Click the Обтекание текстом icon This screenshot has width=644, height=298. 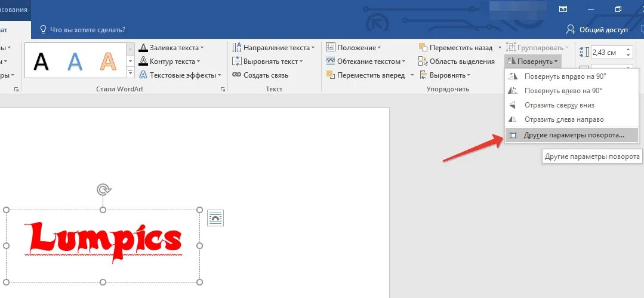pos(331,62)
